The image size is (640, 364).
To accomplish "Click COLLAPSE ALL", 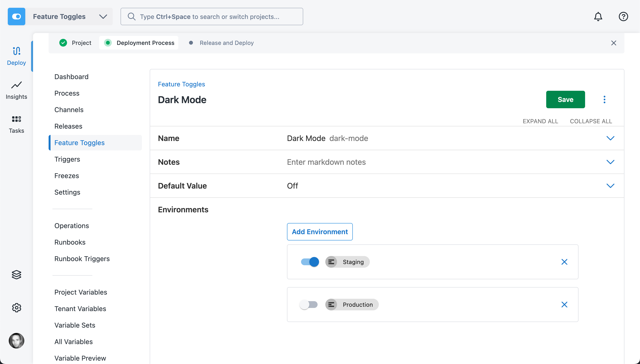I will click(591, 121).
